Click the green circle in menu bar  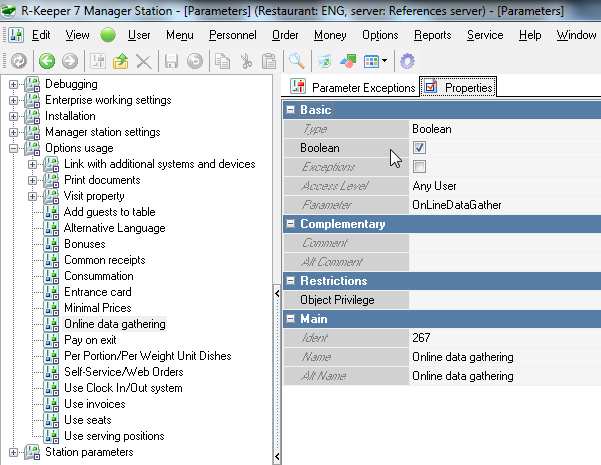[x=108, y=35]
